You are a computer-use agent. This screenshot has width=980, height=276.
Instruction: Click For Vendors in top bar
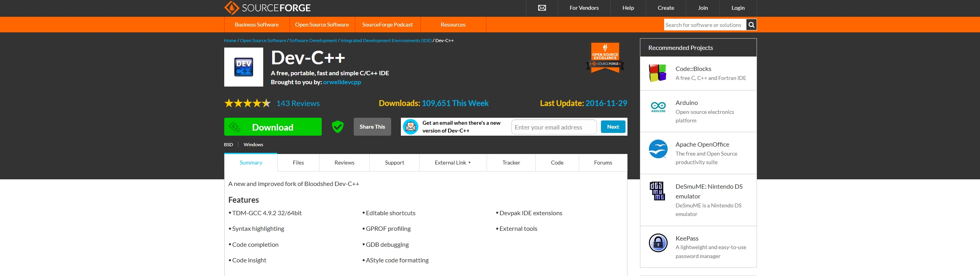pyautogui.click(x=584, y=8)
